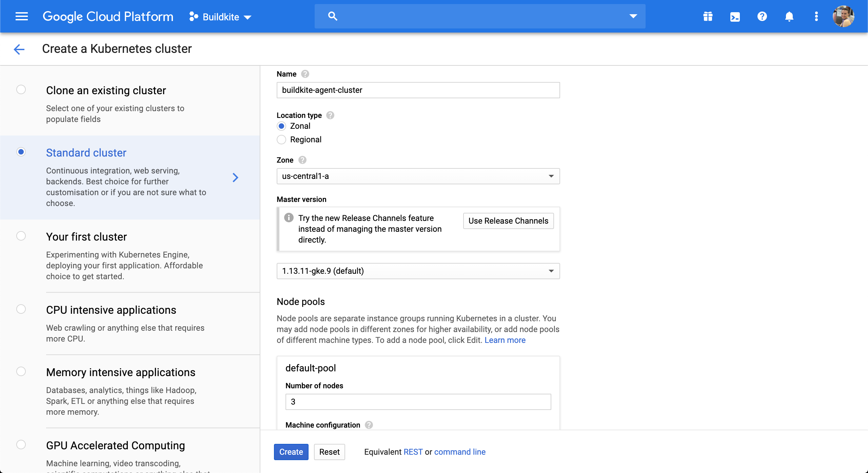Click the Google Cloud Platform logo text
868x473 pixels.
click(x=108, y=17)
